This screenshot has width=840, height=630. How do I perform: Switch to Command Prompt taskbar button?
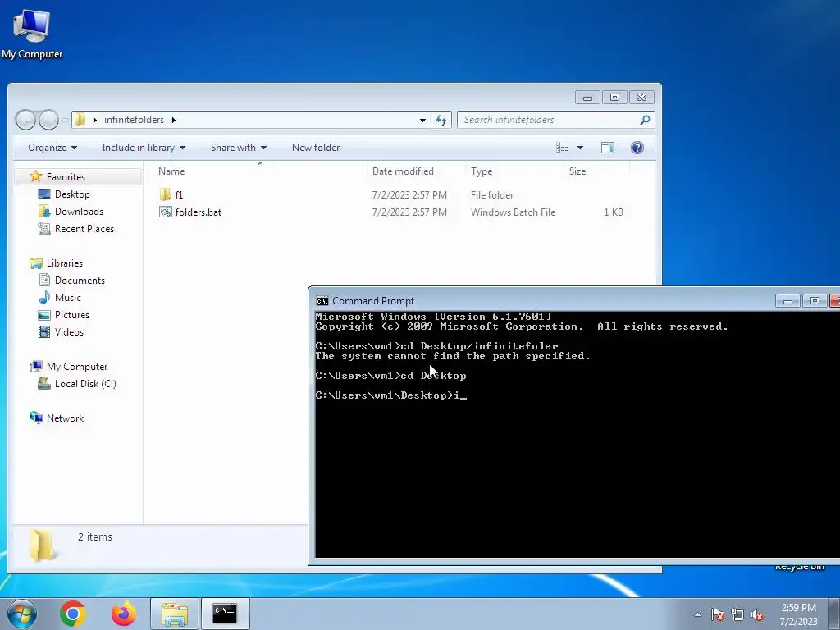(x=225, y=614)
